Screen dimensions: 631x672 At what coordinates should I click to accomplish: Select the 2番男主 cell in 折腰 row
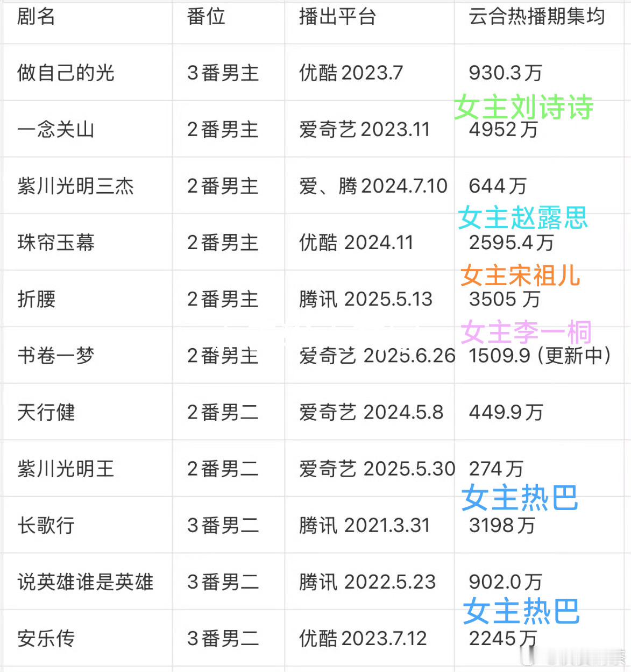[x=223, y=299]
